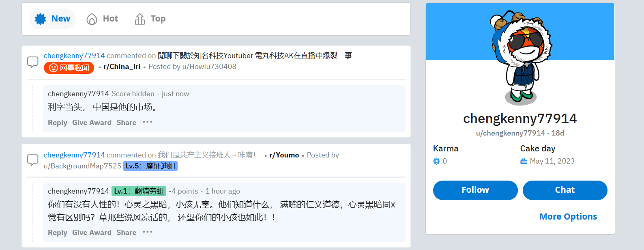Open the r/Youmo subreddit link
Screen dimensions: 644x250
pos(284,155)
